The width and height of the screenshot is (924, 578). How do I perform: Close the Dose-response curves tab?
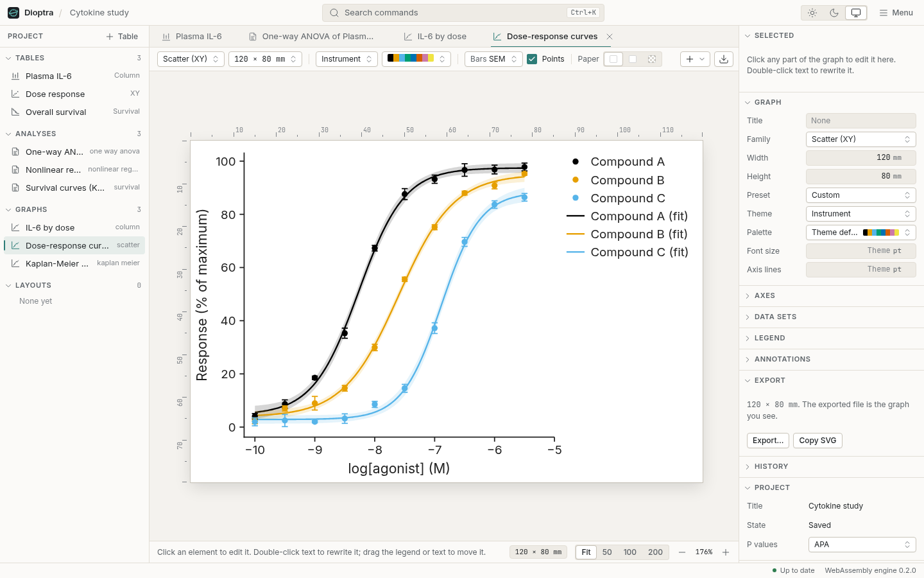click(610, 37)
